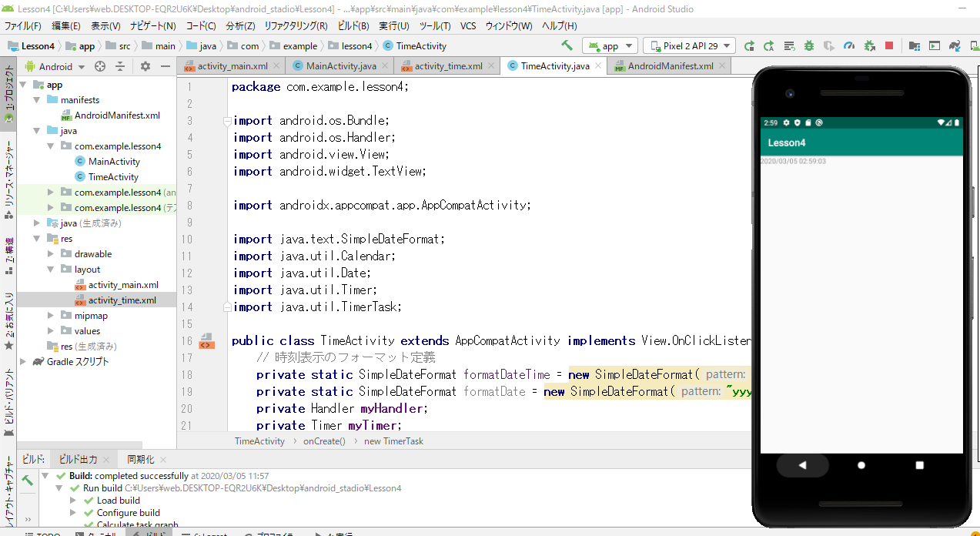
Task: Tap the emulator Back triangle button
Action: pos(802,465)
